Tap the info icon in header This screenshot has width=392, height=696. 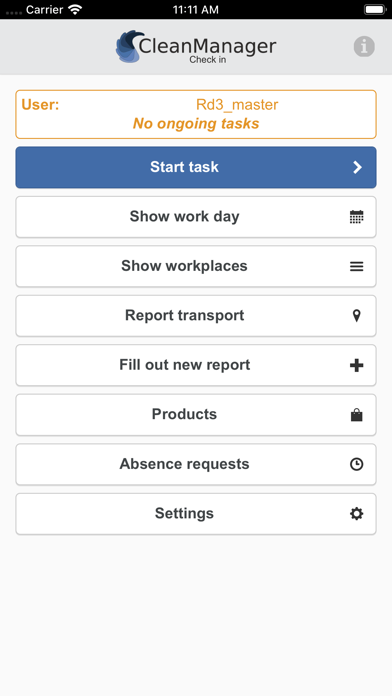pos(364,46)
